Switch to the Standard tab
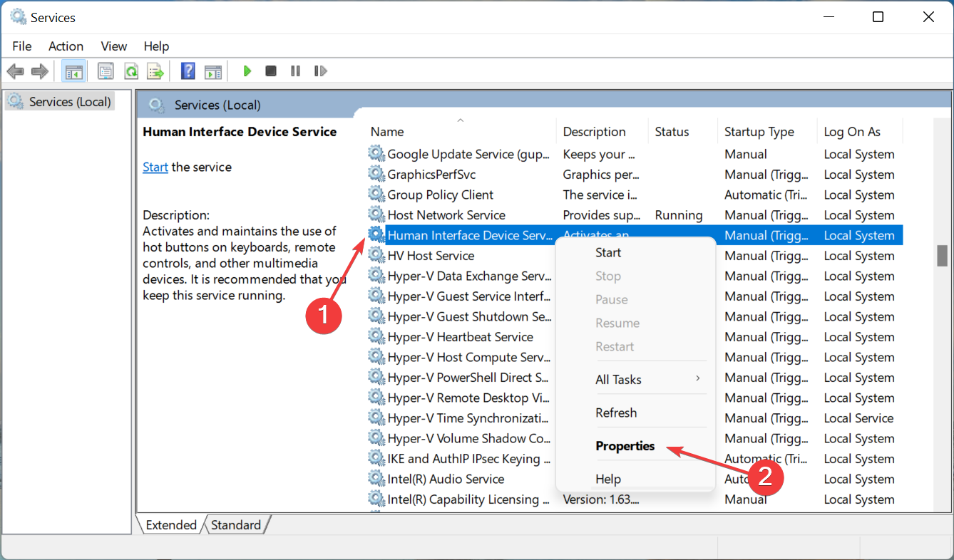 click(x=236, y=525)
